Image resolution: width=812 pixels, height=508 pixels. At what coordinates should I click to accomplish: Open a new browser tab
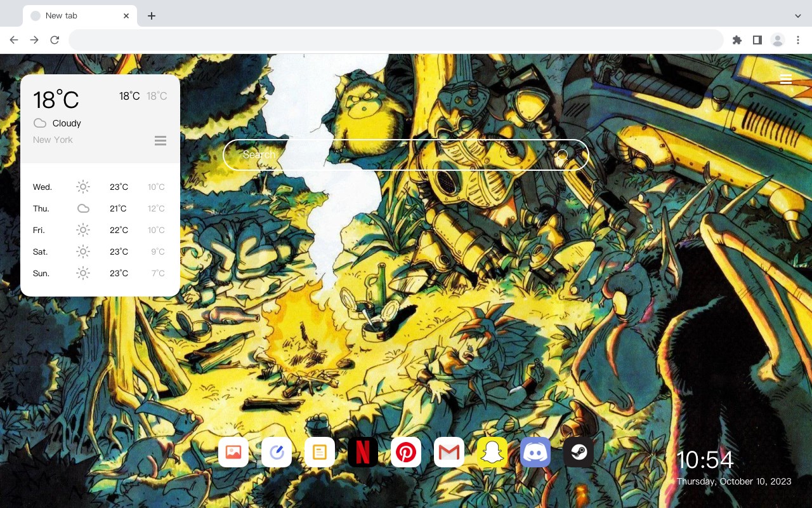pyautogui.click(x=151, y=16)
